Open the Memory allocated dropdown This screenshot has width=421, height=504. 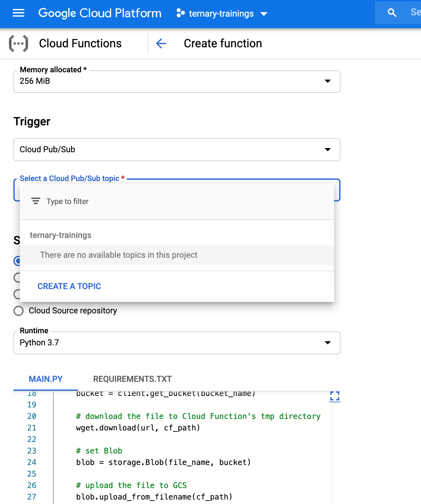click(x=177, y=82)
